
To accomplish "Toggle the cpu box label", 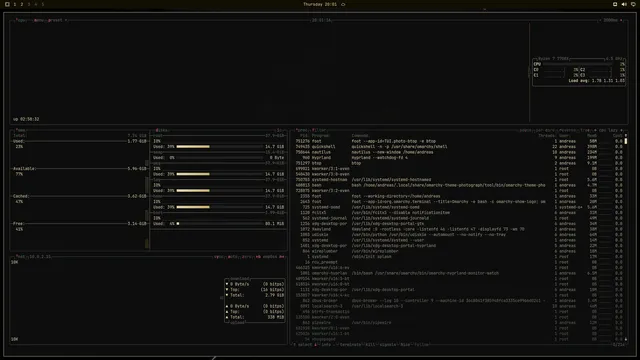I will (x=21, y=20).
